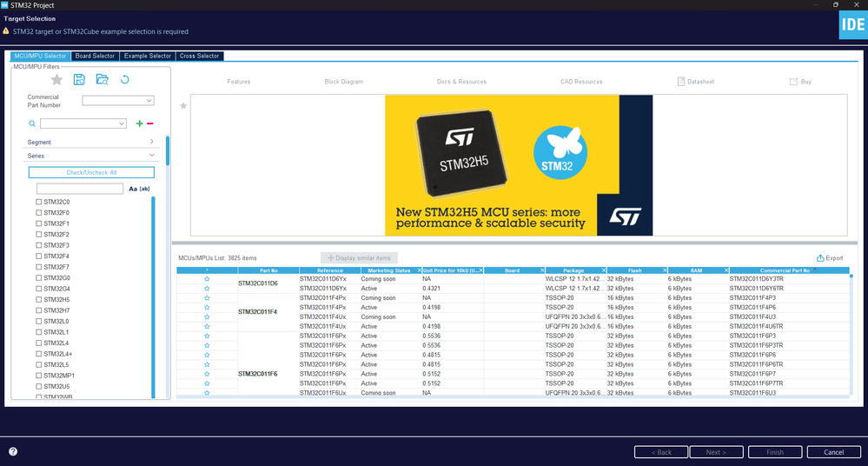Click the green plus add-filter icon
This screenshot has height=466, width=868.
click(x=140, y=123)
